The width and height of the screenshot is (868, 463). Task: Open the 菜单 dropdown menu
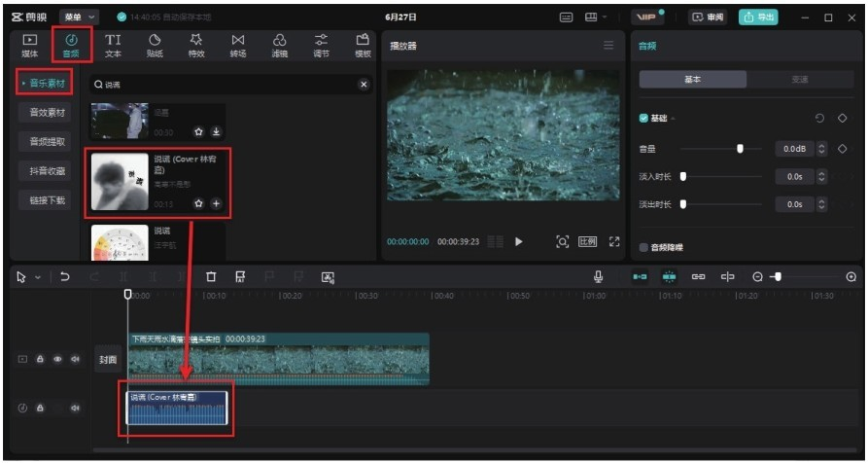[79, 18]
